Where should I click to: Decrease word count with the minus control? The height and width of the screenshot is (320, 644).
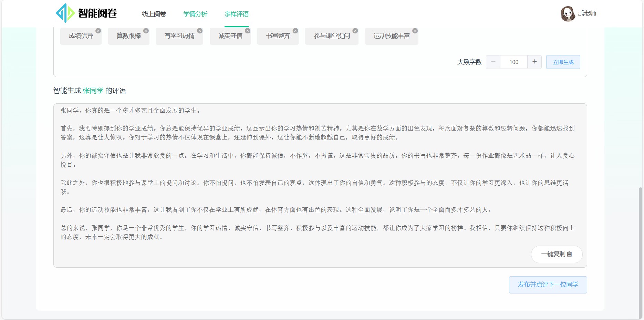(493, 62)
